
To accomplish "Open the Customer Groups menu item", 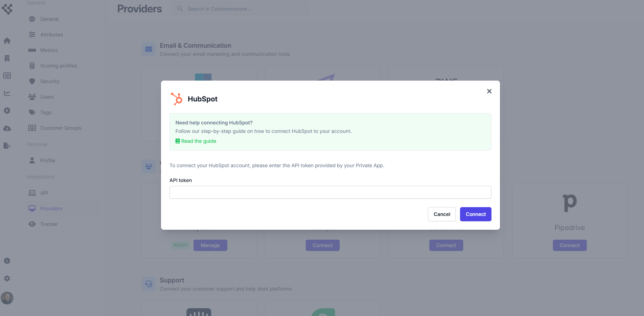I will [x=60, y=128].
